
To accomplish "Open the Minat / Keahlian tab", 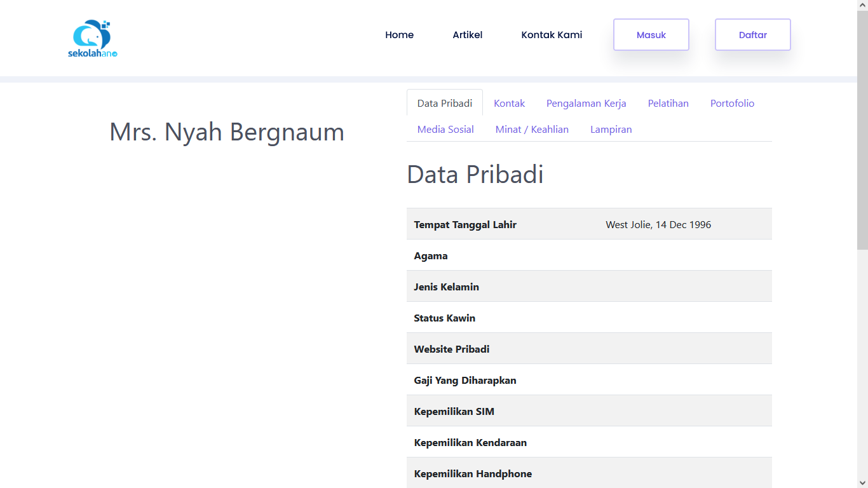I will tap(532, 129).
